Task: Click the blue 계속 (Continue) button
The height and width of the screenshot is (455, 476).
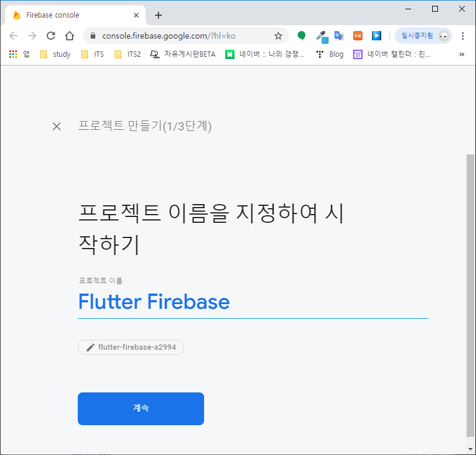Action: click(x=141, y=409)
